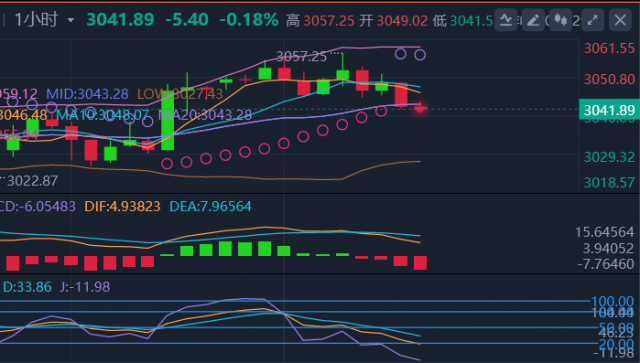Screen dimensions: 640x363
Task: Click the MID:3043.28 Bollinger label
Action: 87,94
